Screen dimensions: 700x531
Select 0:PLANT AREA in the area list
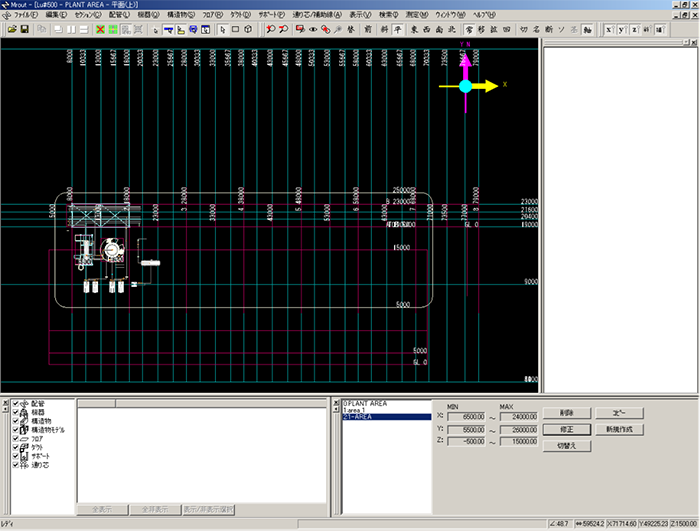(365, 403)
